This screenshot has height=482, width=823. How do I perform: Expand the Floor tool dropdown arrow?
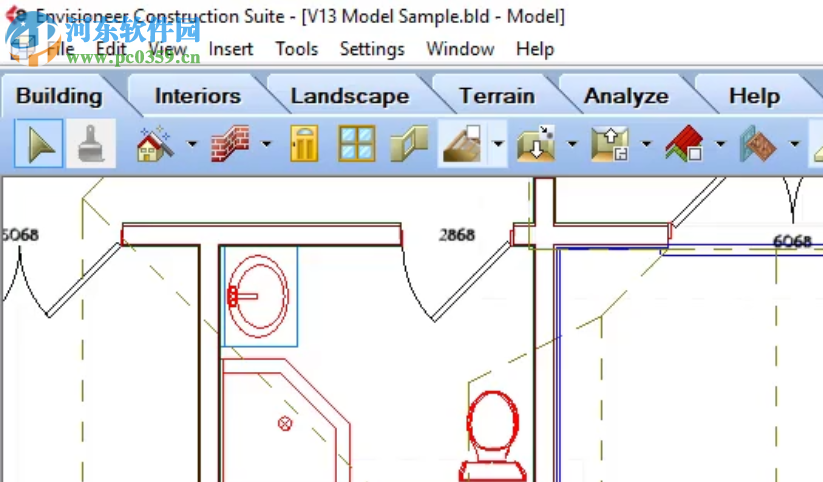point(572,143)
